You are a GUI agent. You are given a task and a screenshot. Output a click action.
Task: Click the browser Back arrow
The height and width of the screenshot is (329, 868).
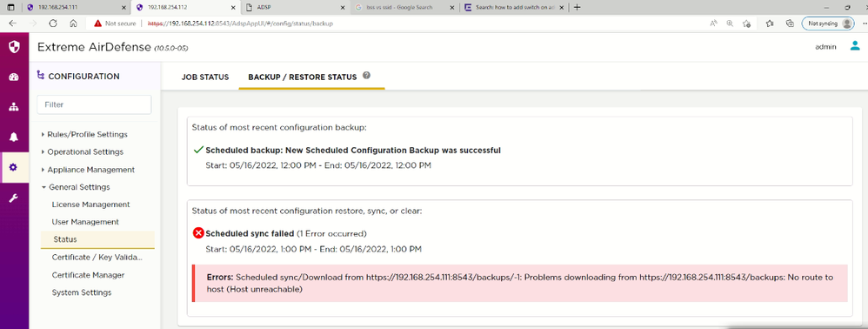[x=13, y=23]
